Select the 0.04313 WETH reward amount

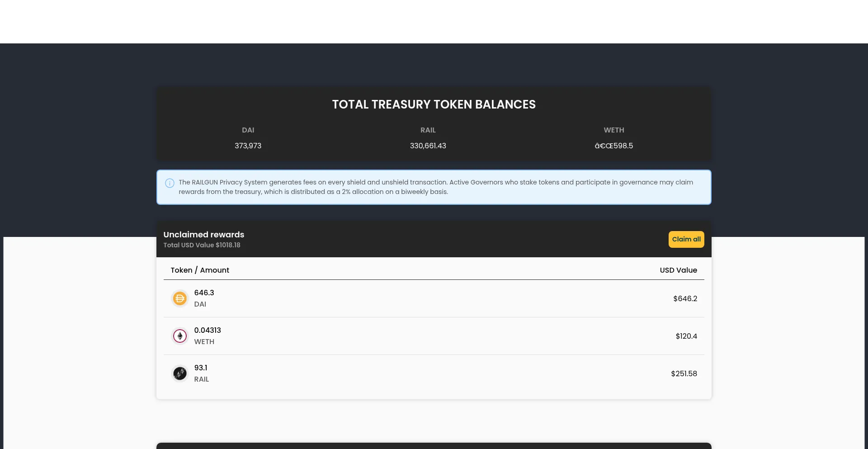click(x=208, y=330)
